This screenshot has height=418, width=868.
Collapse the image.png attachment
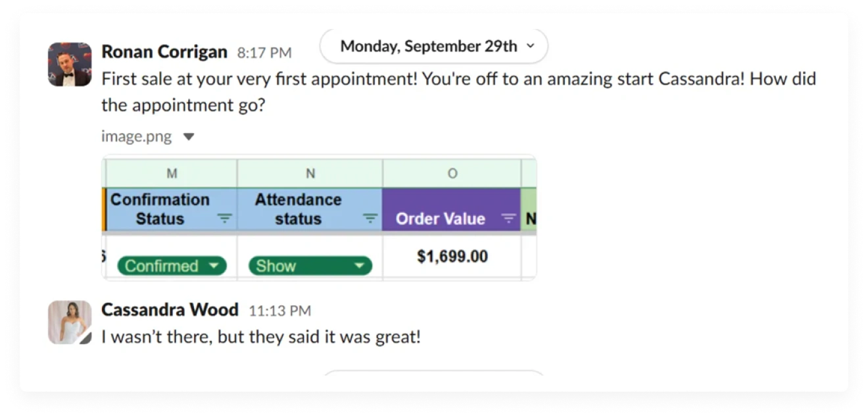pos(189,137)
